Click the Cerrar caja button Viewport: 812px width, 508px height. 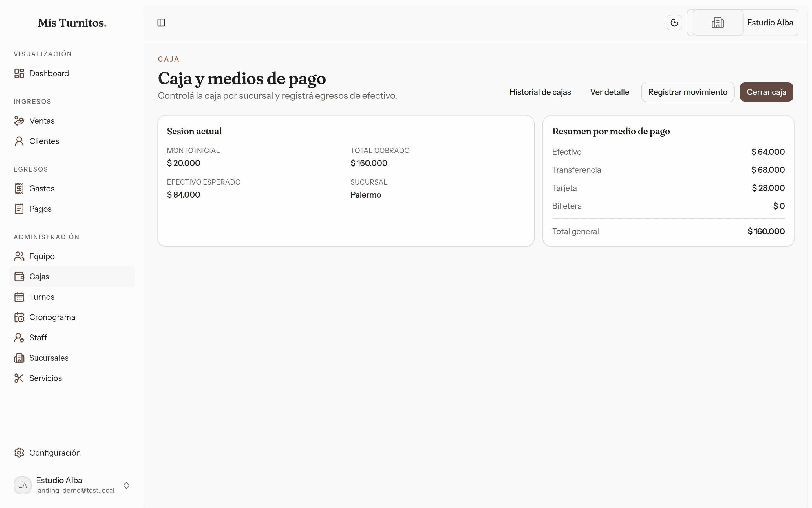(766, 92)
